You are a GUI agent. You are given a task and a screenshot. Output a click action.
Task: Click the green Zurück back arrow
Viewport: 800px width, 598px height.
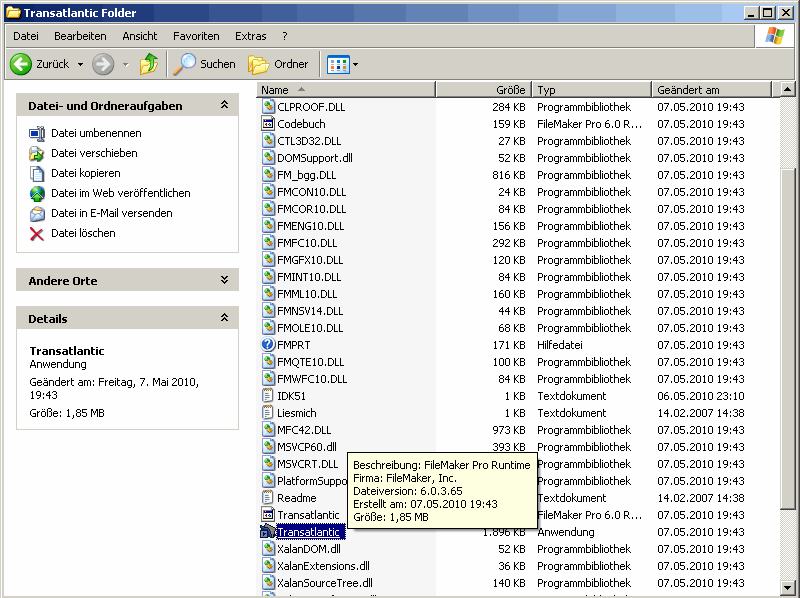pyautogui.click(x=21, y=64)
